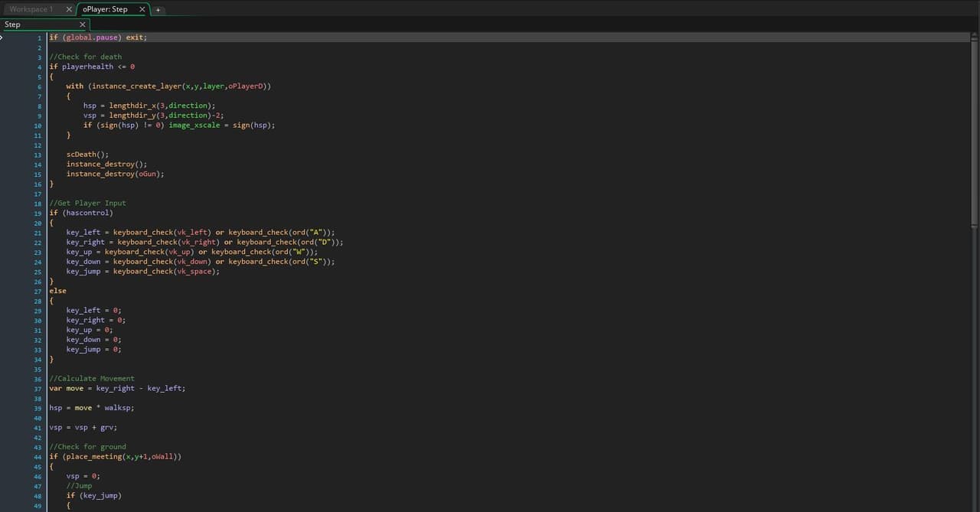
Task: Switch to the Workspace 1 tab
Action: [x=31, y=9]
